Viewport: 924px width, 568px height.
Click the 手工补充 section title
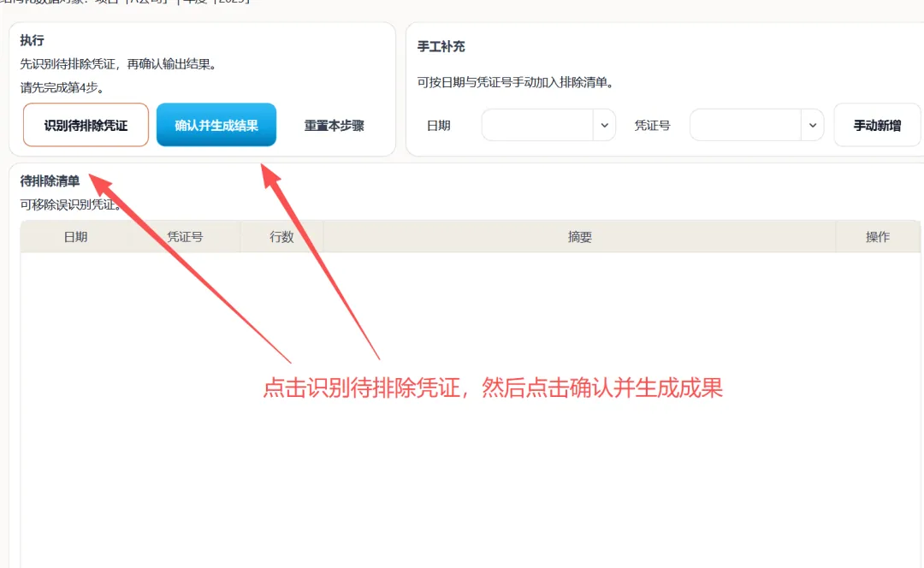tap(441, 46)
